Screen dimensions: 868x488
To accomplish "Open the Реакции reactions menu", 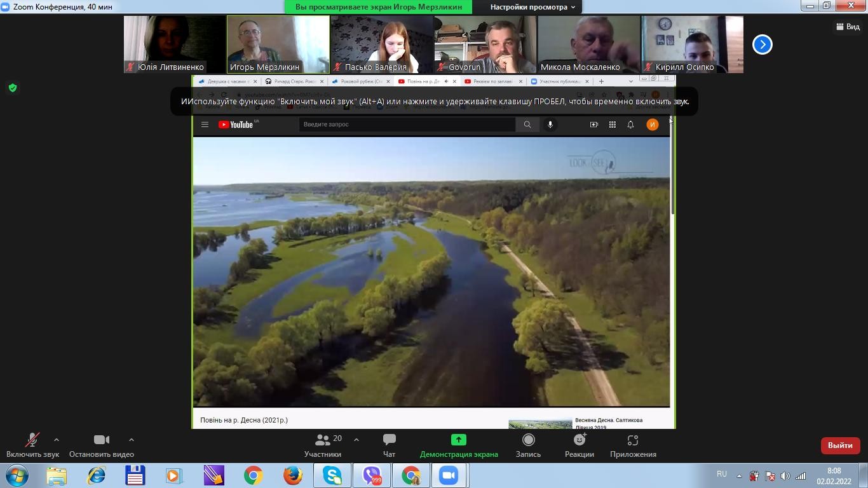I will pyautogui.click(x=580, y=445).
